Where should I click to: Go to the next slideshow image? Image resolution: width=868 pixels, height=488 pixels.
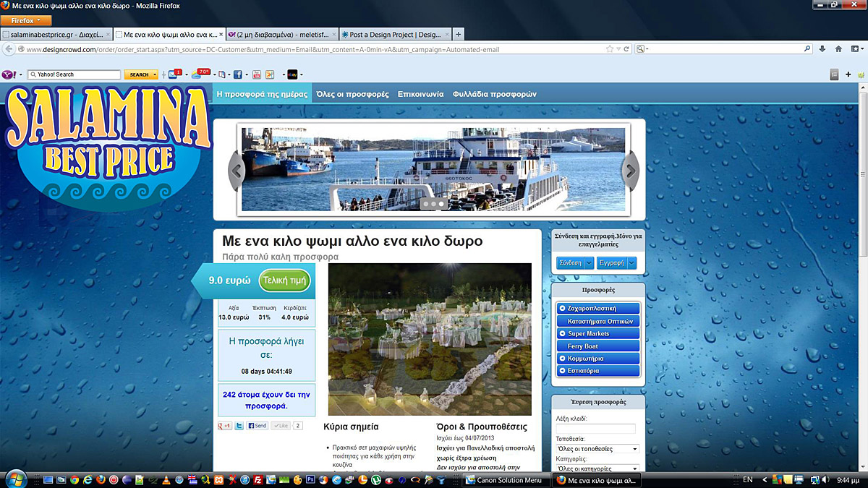click(630, 171)
